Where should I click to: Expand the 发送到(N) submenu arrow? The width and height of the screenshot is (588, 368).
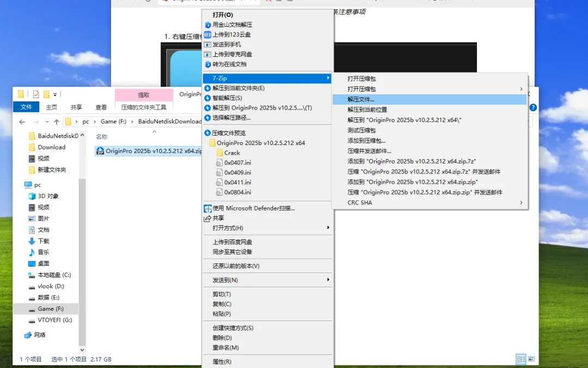coord(328,280)
